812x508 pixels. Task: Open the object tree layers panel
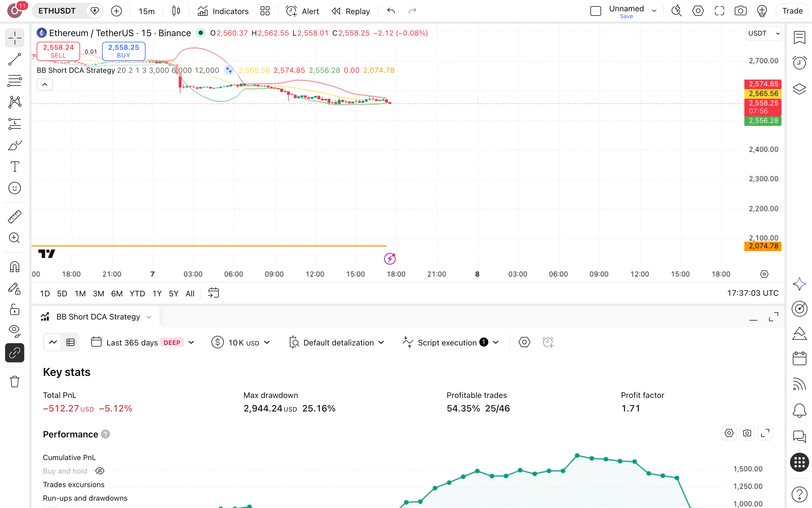click(x=799, y=89)
